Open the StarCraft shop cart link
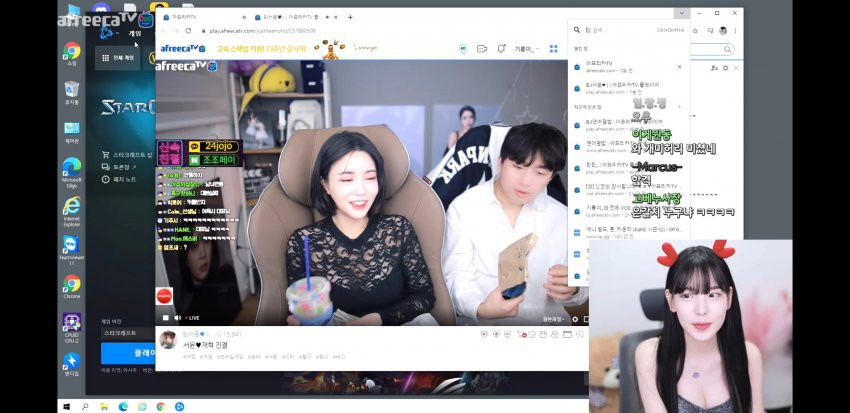The image size is (850, 413). tap(128, 154)
